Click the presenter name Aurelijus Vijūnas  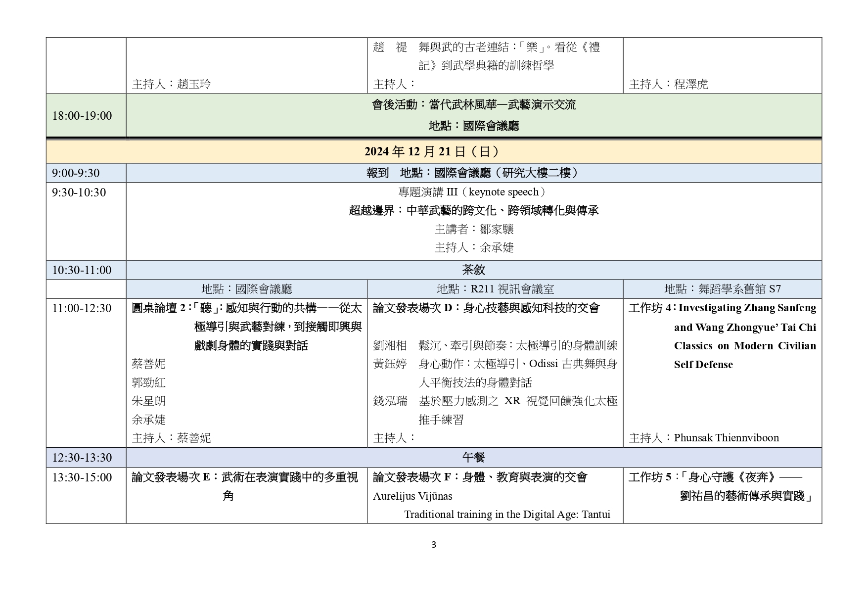point(412,496)
